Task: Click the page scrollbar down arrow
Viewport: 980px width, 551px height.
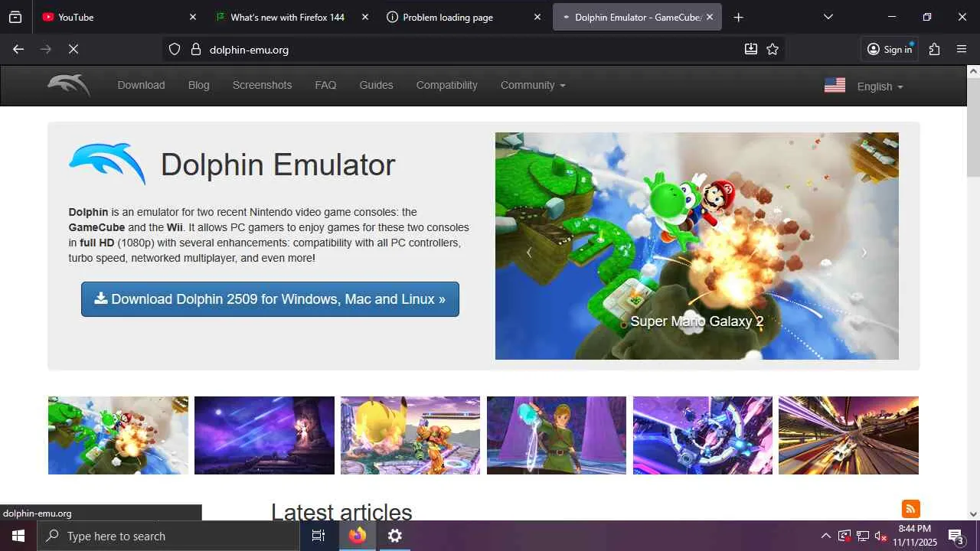Action: point(973,514)
